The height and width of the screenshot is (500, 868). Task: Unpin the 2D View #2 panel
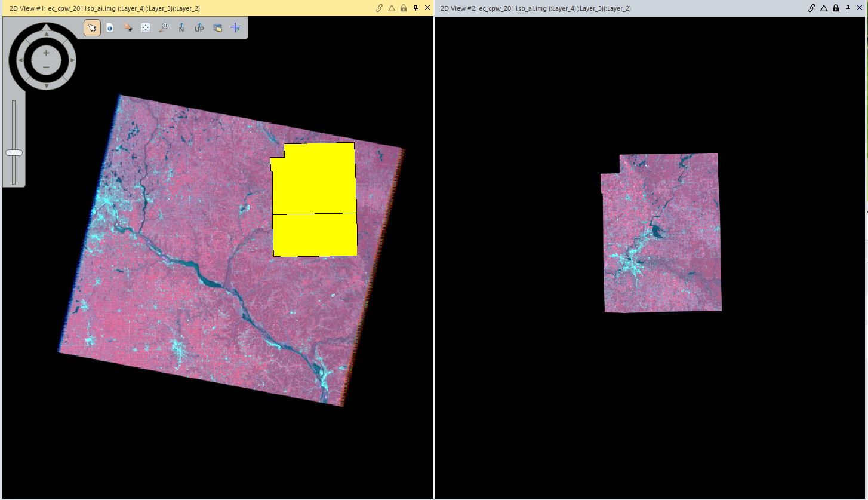tap(847, 8)
